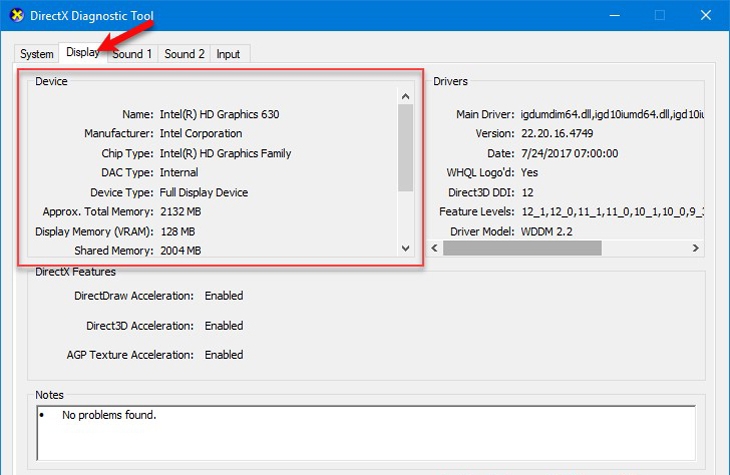Minimize the DirectX Diagnostic Tool window
The height and width of the screenshot is (475, 730).
[615, 15]
